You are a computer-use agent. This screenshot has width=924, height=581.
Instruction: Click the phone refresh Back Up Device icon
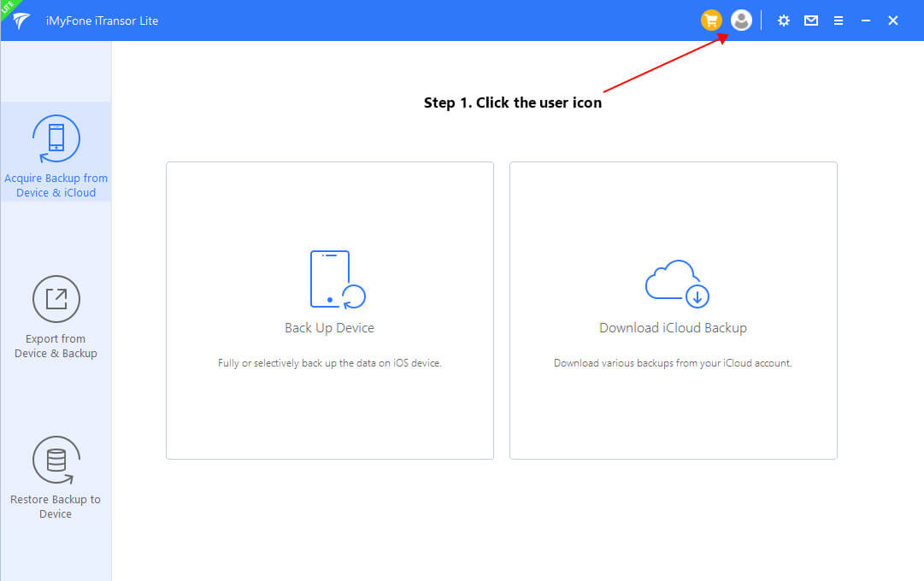(x=338, y=279)
